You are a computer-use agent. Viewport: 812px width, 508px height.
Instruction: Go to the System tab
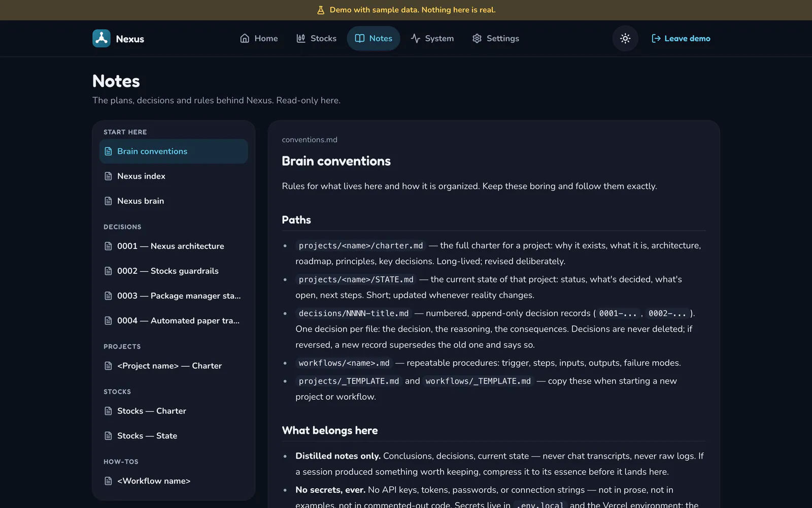(432, 39)
